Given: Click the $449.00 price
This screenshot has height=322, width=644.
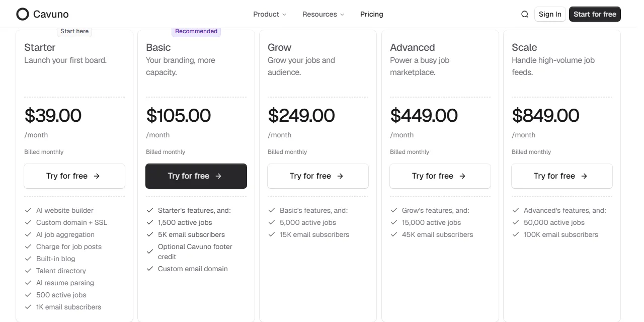Looking at the screenshot, I should point(424,116).
